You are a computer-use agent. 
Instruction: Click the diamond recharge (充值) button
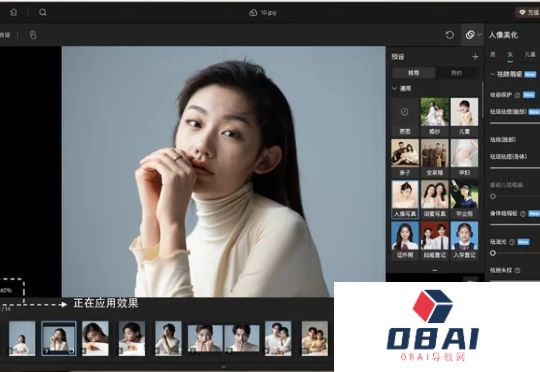click(x=529, y=12)
